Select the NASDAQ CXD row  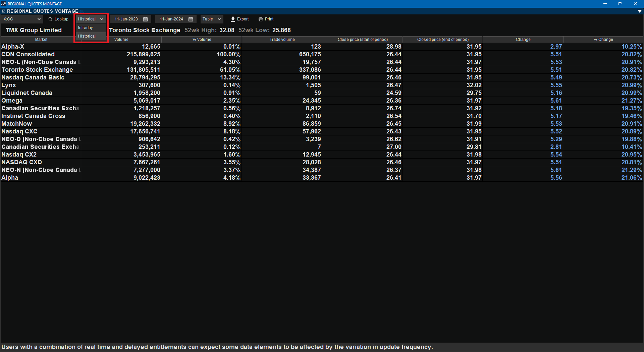322,162
